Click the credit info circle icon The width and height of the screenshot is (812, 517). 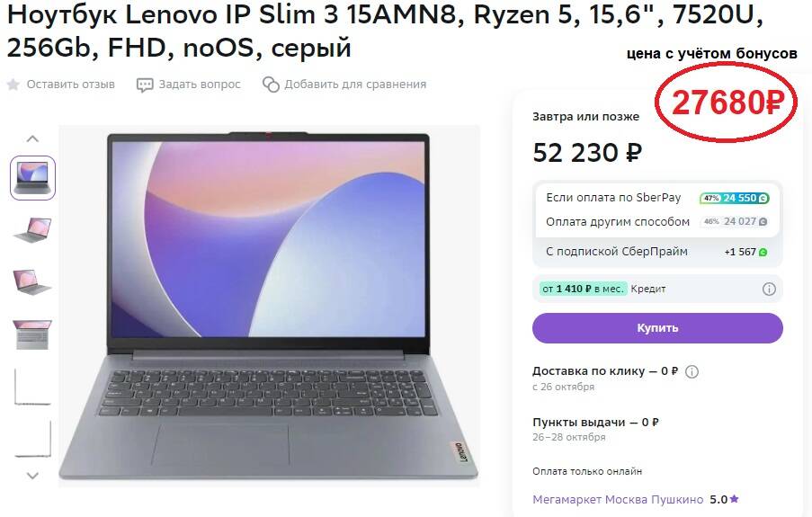769,289
